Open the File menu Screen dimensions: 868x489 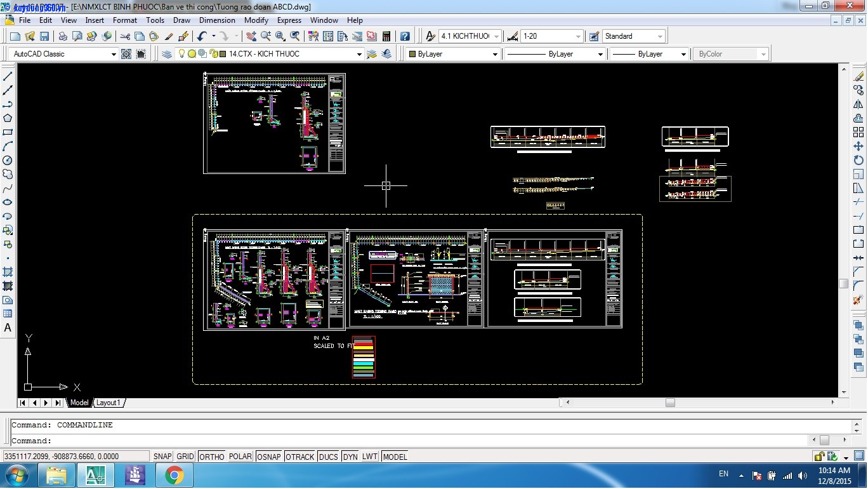[25, 20]
